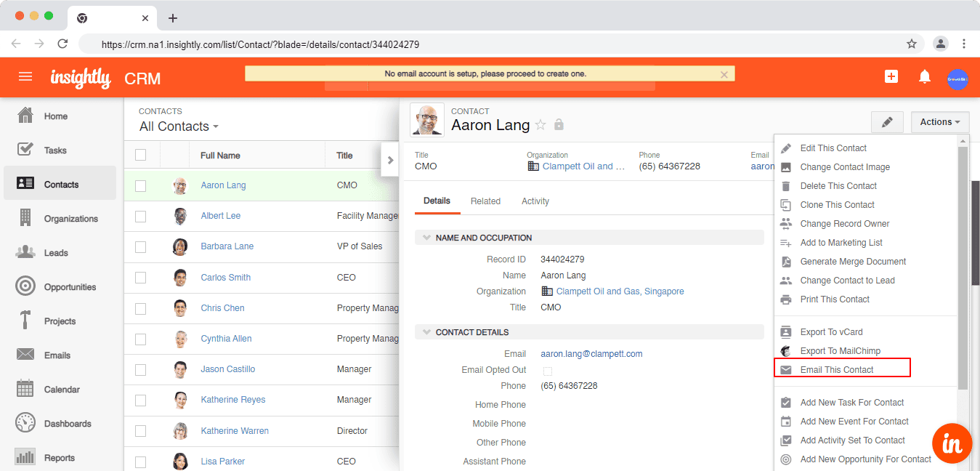Open the All Contacts dropdown
980x471 pixels.
tap(178, 126)
